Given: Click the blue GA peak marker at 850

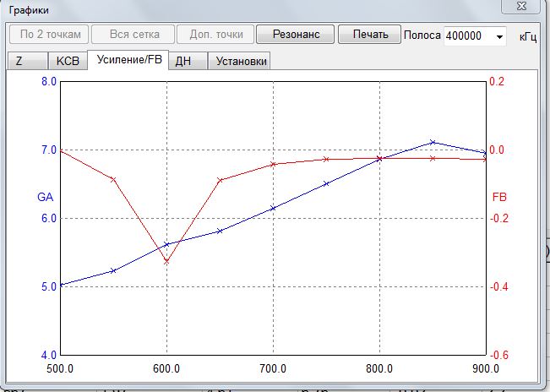Looking at the screenshot, I should point(433,143).
